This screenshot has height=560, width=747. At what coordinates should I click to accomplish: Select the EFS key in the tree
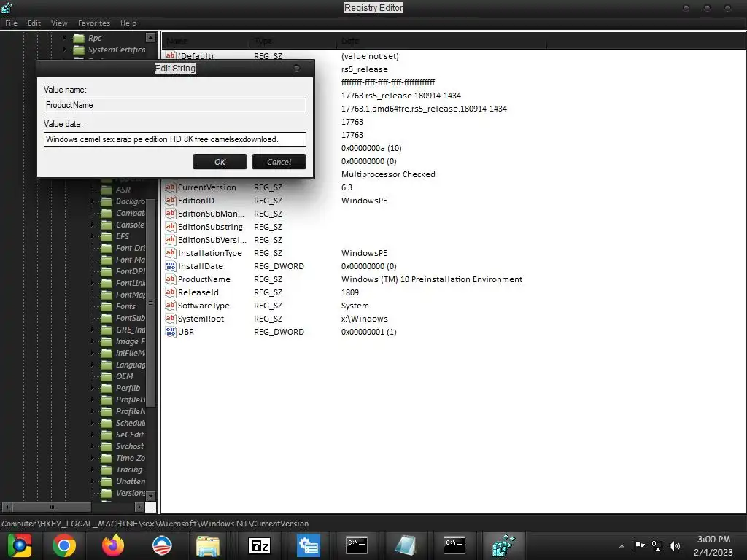[123, 236]
